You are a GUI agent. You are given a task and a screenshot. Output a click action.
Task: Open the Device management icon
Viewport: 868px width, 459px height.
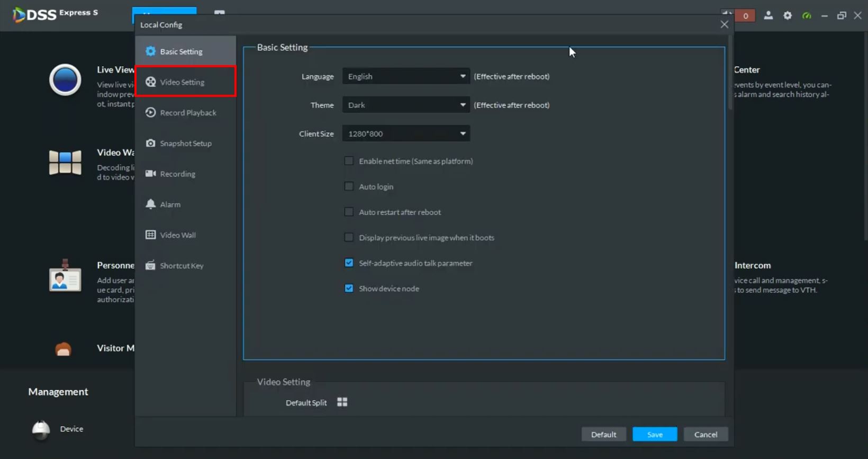coord(41,429)
